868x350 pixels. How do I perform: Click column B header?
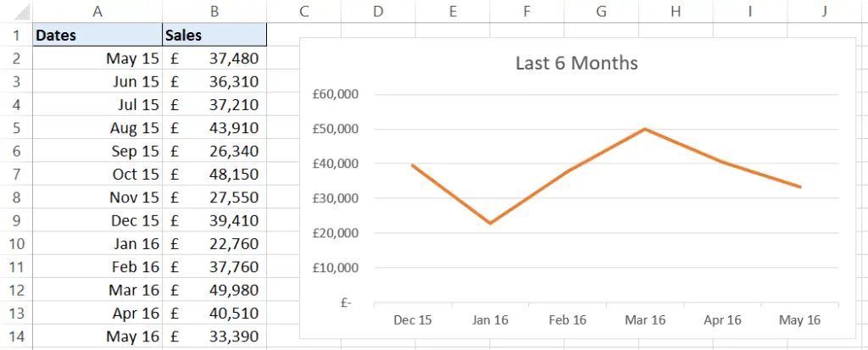[x=214, y=11]
